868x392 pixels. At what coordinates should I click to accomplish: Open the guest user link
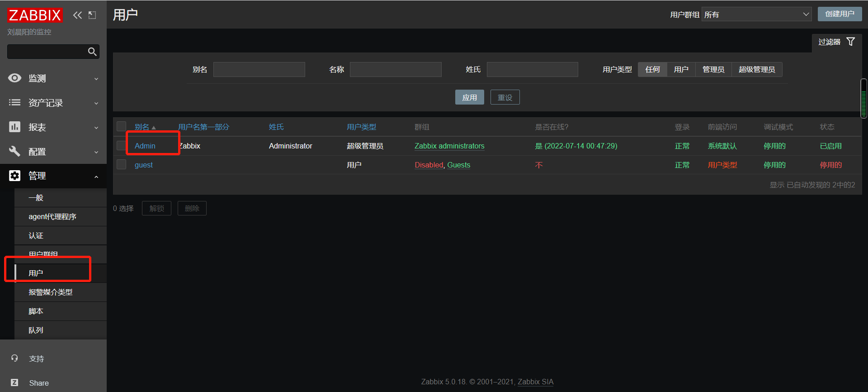pyautogui.click(x=144, y=165)
